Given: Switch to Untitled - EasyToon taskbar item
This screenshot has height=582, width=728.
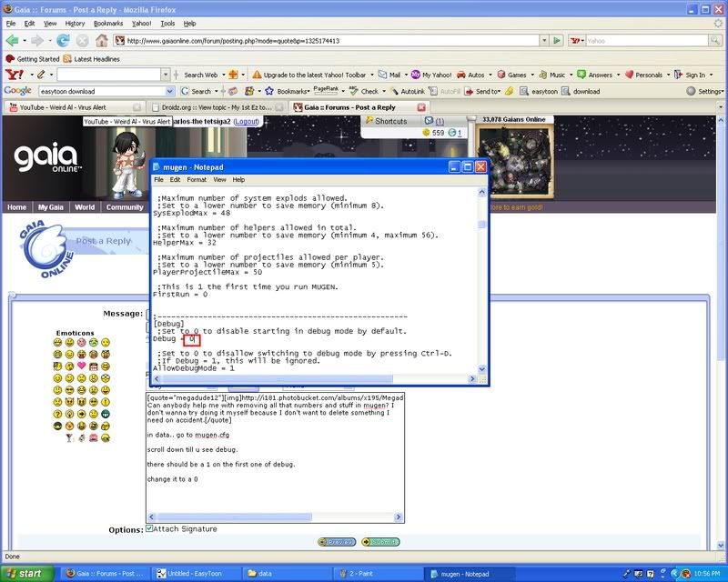Looking at the screenshot, I should 196,574.
